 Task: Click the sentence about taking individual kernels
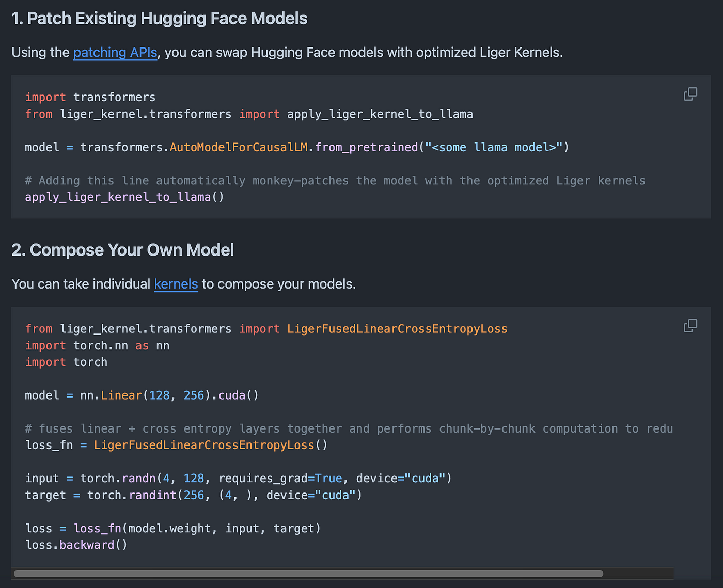coord(184,284)
